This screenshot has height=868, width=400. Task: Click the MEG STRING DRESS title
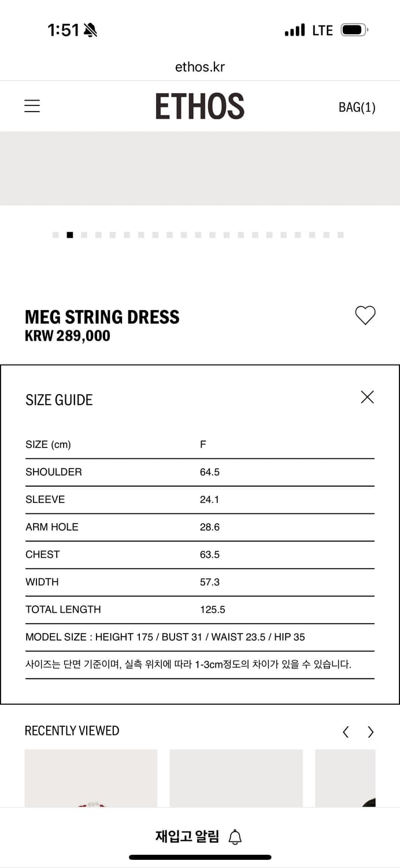(x=102, y=317)
